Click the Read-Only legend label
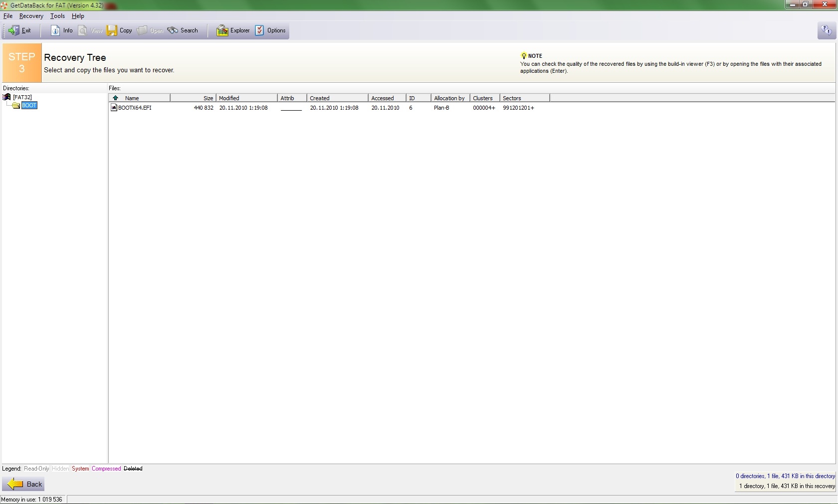 (x=36, y=469)
